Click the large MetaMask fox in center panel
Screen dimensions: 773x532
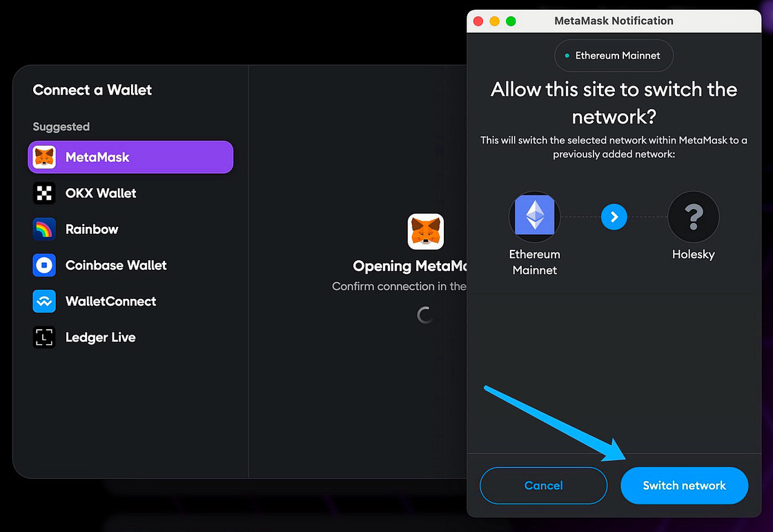coord(426,232)
